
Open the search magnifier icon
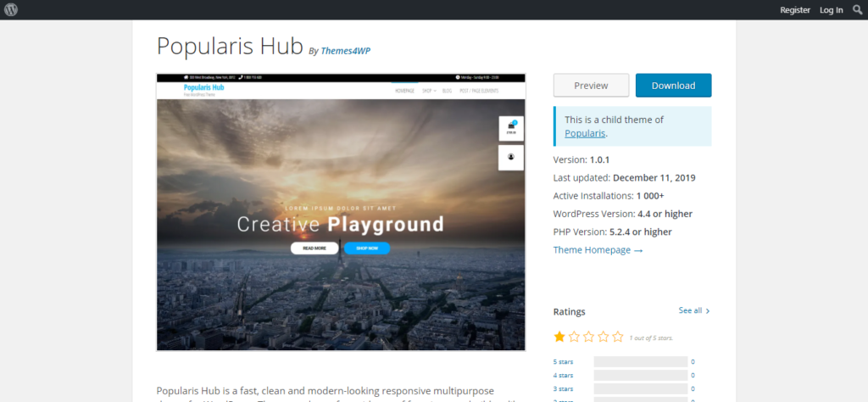click(x=858, y=9)
